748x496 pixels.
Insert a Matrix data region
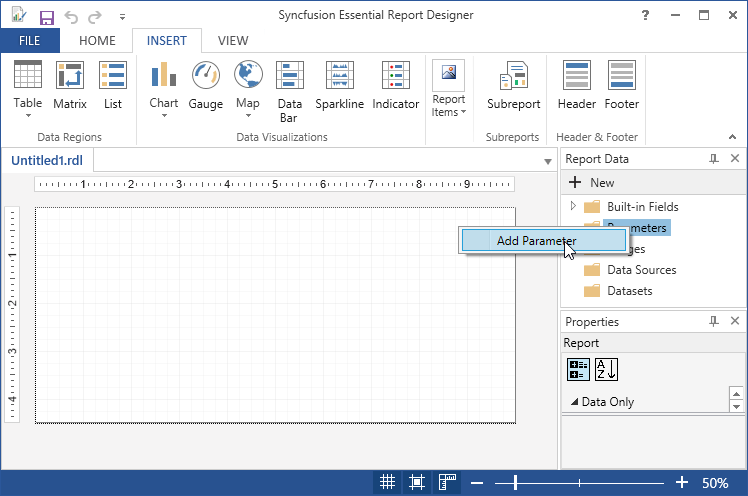pyautogui.click(x=70, y=85)
